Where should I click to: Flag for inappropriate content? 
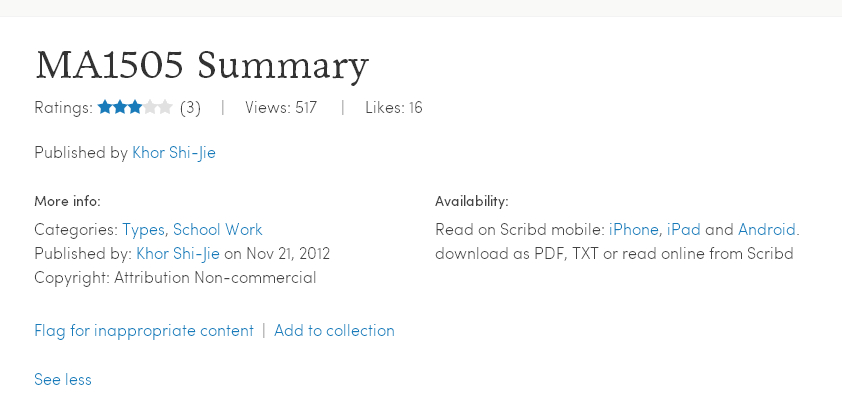pyautogui.click(x=144, y=330)
